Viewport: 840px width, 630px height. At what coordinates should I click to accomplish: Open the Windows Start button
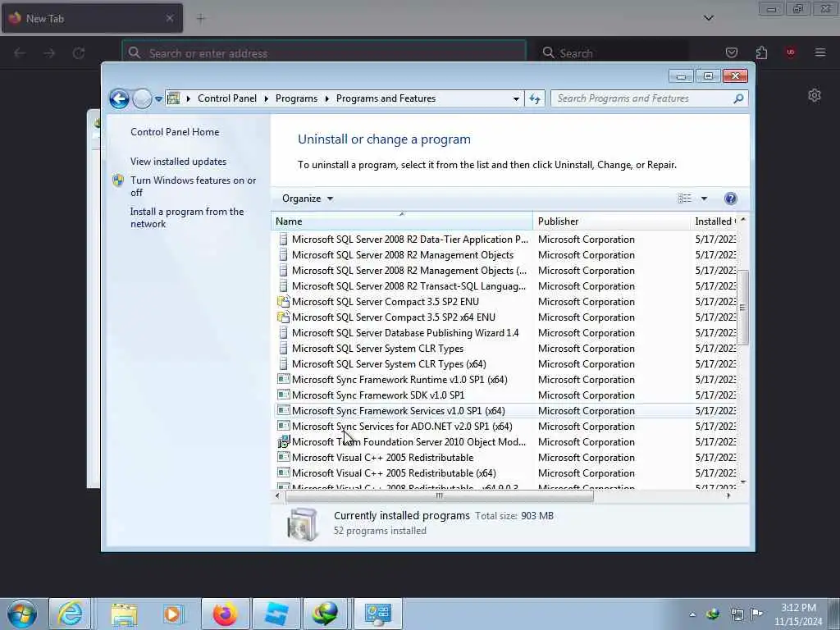[x=22, y=614]
